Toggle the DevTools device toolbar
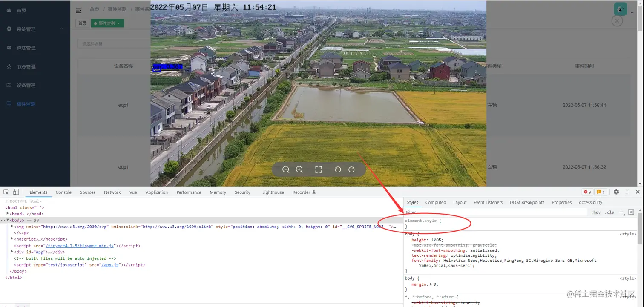 (x=16, y=192)
